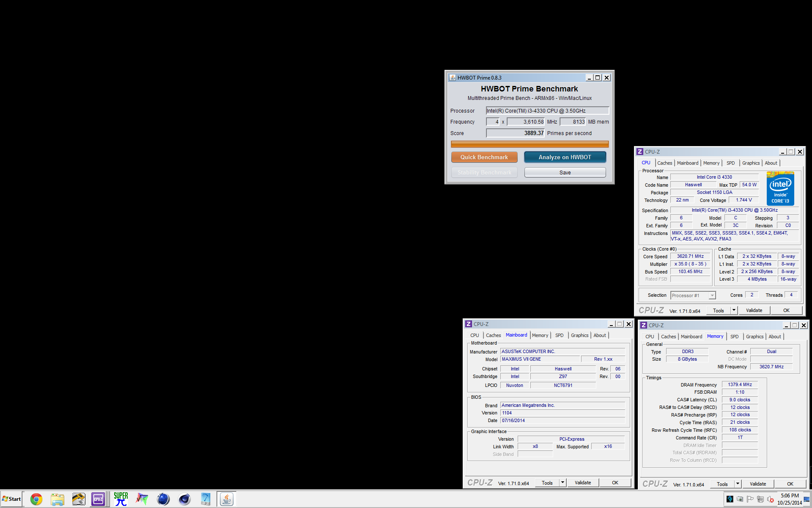Screen dimensions: 812x508
Task: Click the Java icon in HWBOT Prime title bar
Action: pyautogui.click(x=453, y=77)
